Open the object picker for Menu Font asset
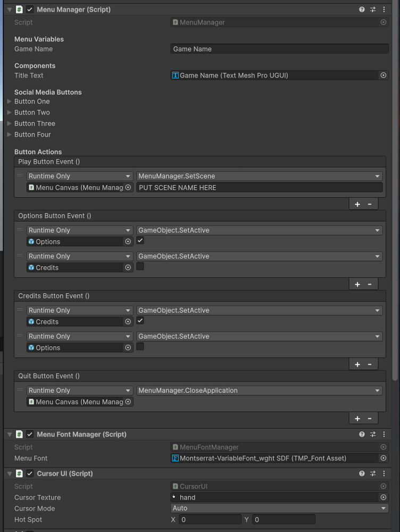This screenshot has height=532, width=400. click(x=383, y=458)
